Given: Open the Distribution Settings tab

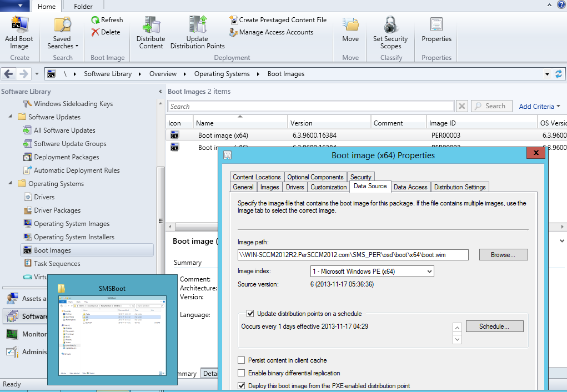Looking at the screenshot, I should [x=460, y=187].
